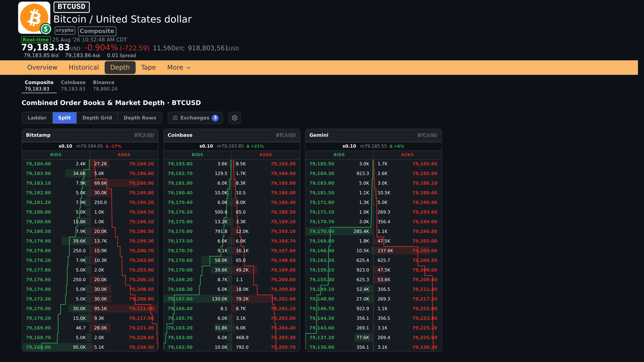Expand the More dropdown menu
Viewport: 644px width, 362px height.
tap(179, 67)
